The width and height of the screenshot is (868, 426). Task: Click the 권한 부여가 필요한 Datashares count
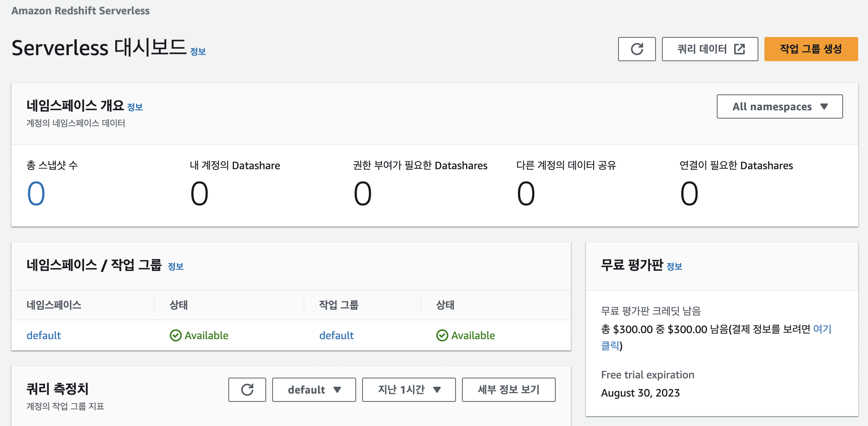363,194
